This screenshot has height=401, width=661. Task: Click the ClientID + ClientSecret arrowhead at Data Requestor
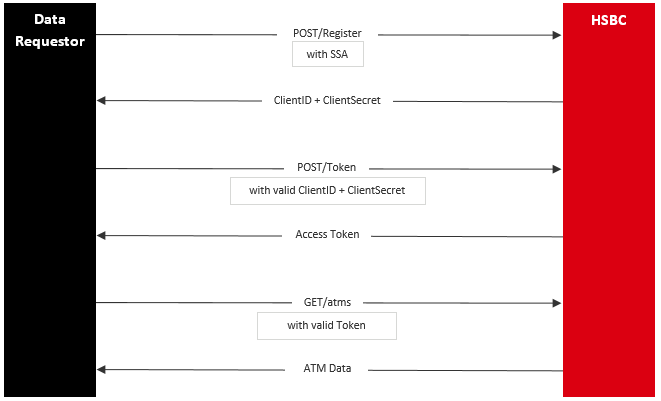[x=101, y=101]
